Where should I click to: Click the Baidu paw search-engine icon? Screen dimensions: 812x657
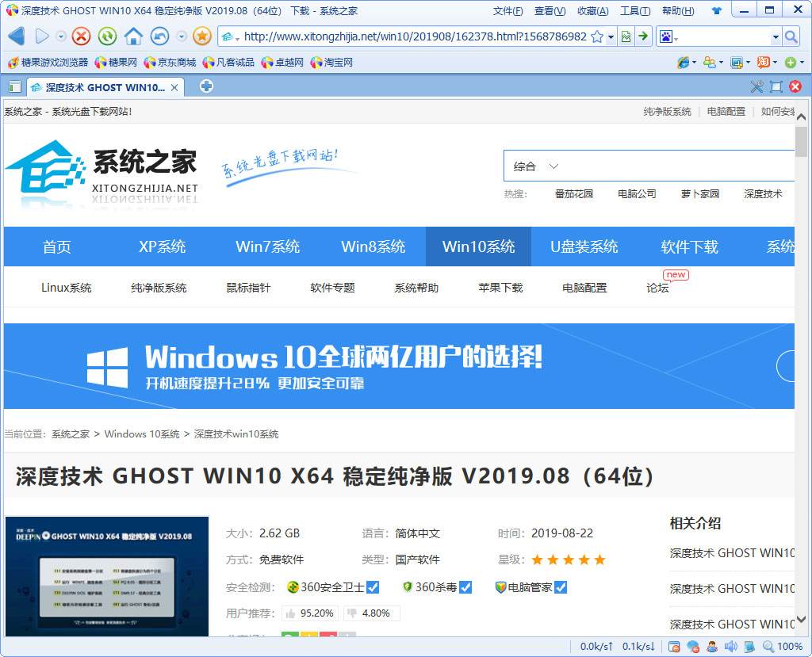(x=666, y=36)
